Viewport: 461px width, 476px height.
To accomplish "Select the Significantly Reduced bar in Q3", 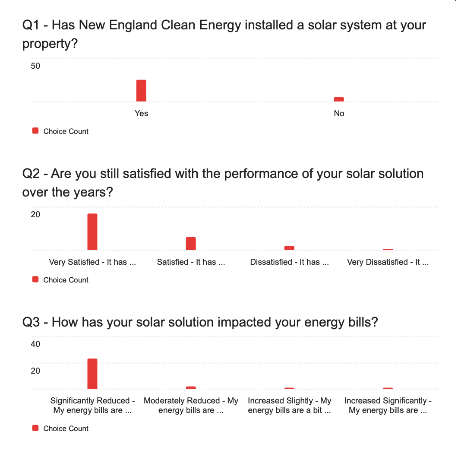I will [x=92, y=374].
